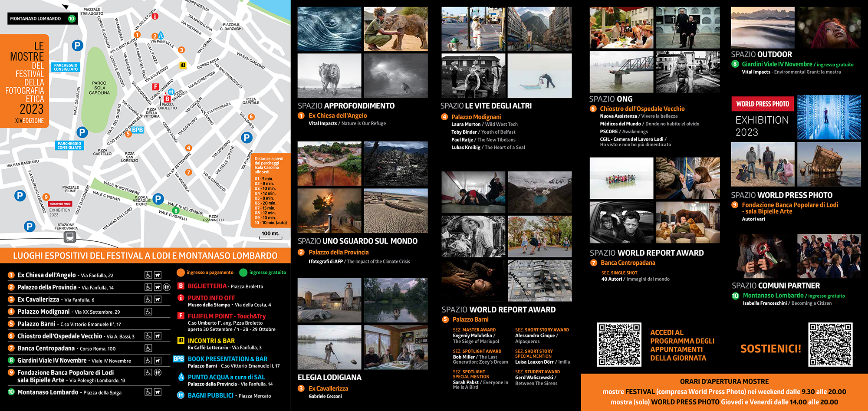Click wheelchair icon in Ex Chiesa dell'Angelo row
Image resolution: width=868 pixels, height=411 pixels.
tap(148, 275)
